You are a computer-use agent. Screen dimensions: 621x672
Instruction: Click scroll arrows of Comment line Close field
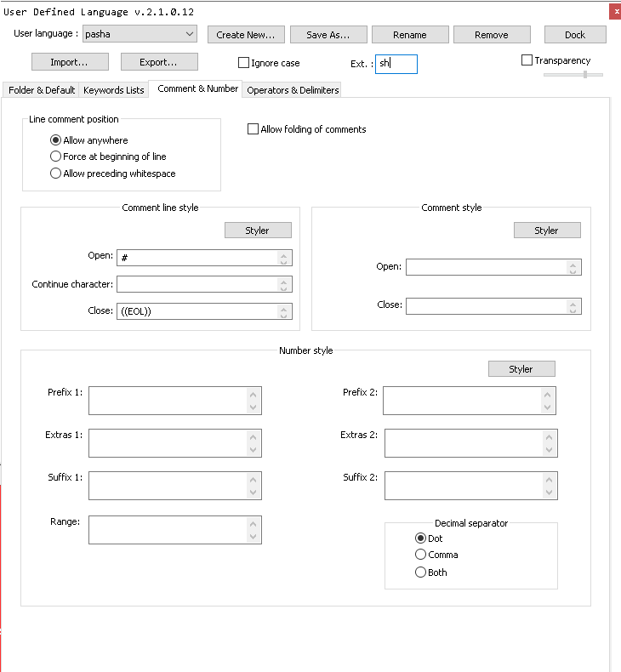(x=283, y=311)
